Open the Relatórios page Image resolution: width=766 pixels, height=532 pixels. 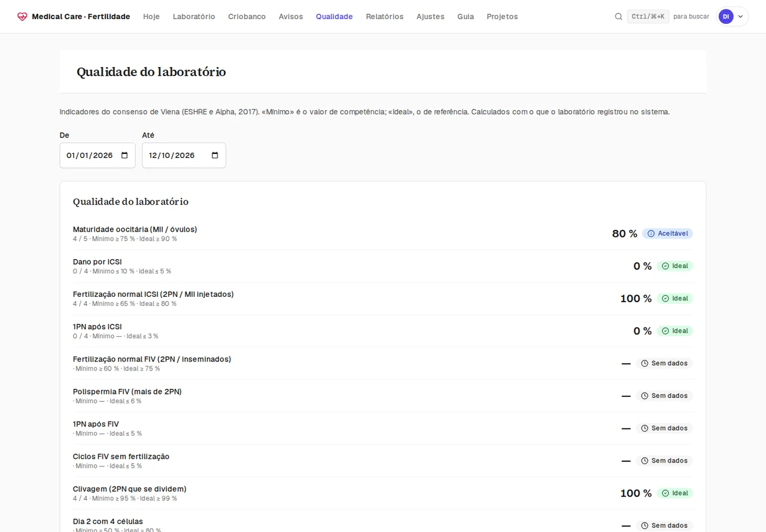[x=385, y=17]
